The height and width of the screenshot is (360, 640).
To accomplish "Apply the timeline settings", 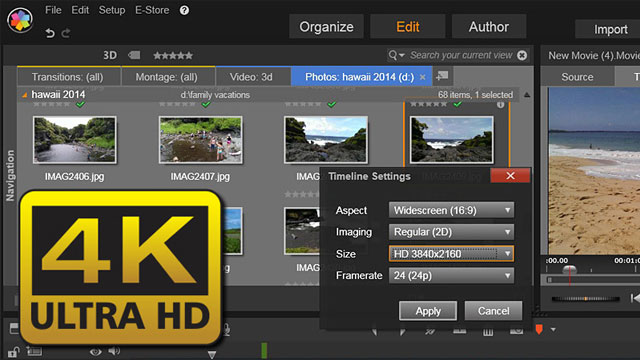I will click(428, 311).
